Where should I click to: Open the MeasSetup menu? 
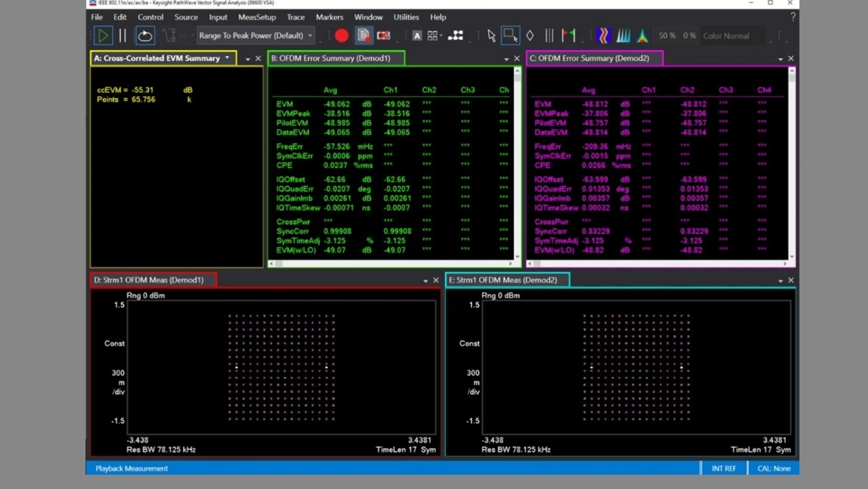point(256,17)
